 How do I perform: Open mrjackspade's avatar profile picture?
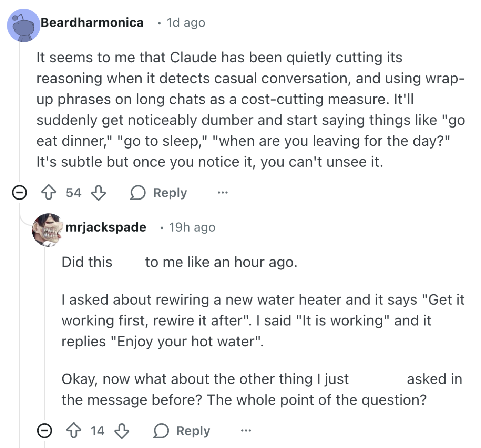(47, 230)
